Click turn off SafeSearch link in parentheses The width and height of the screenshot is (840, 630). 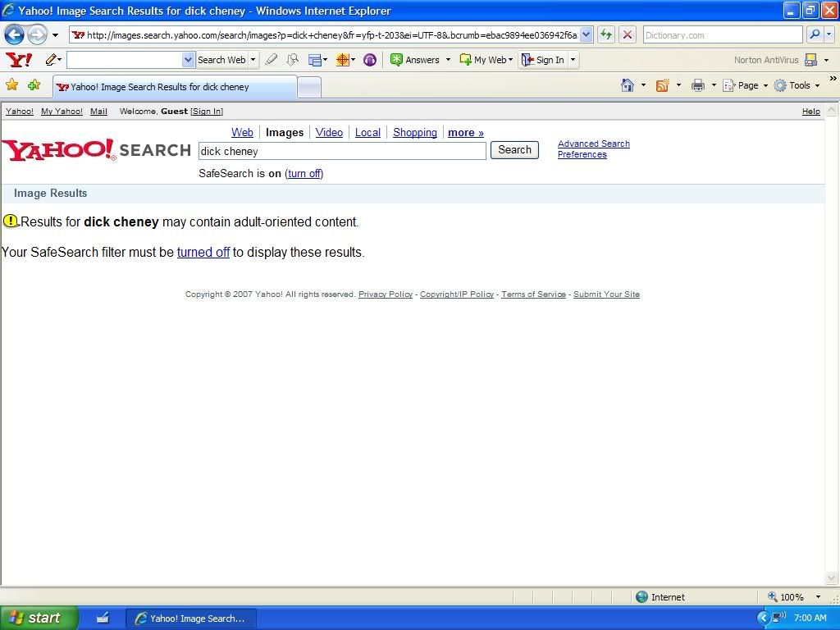coord(304,174)
